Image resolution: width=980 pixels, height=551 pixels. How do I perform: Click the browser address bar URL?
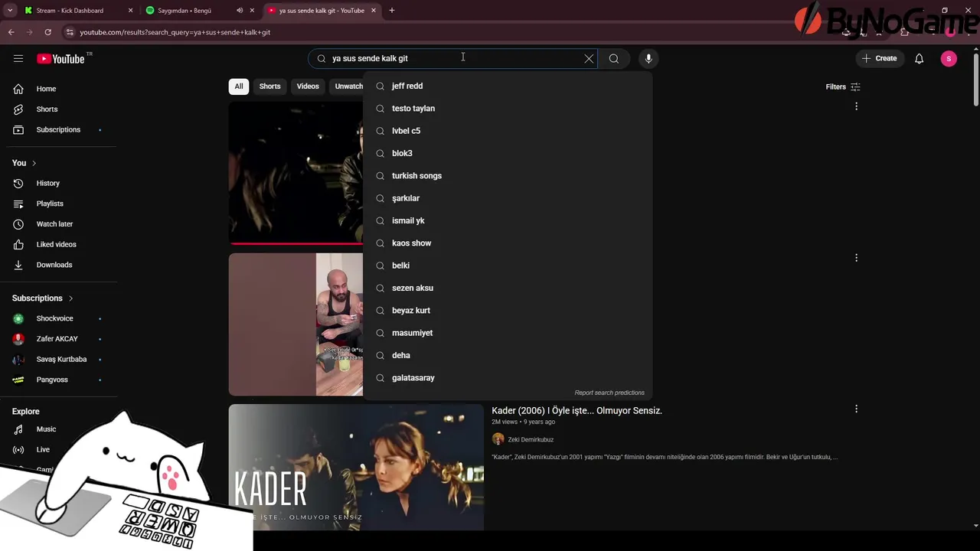175,32
